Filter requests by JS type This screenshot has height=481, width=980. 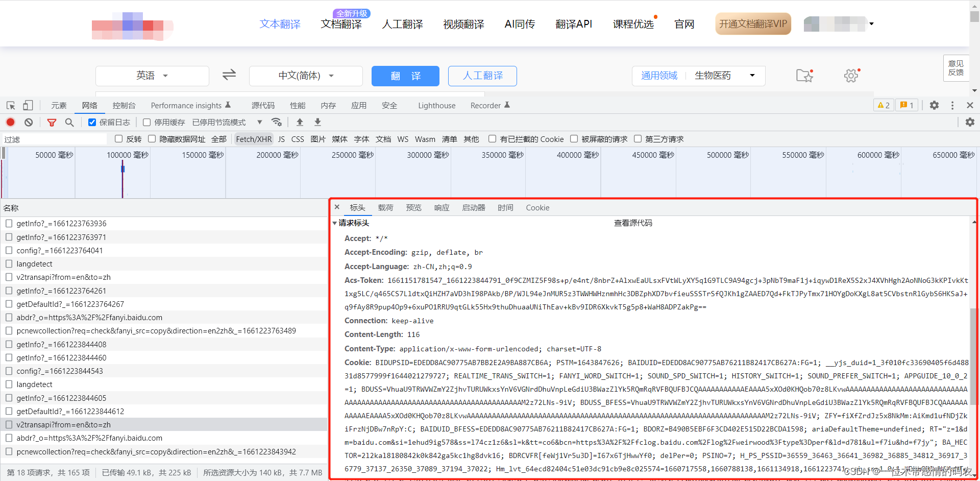tap(281, 139)
